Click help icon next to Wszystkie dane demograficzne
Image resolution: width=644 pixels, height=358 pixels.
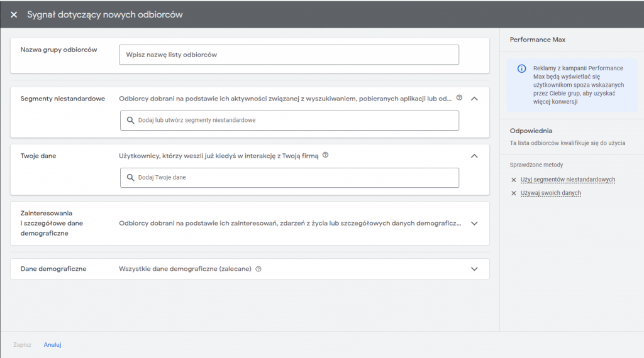pos(258,269)
